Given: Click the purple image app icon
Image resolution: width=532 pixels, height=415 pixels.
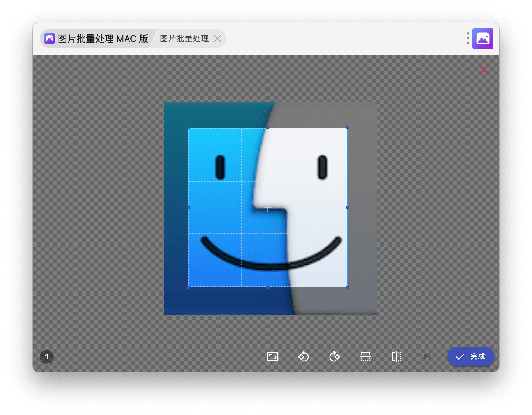Looking at the screenshot, I should tap(483, 38).
